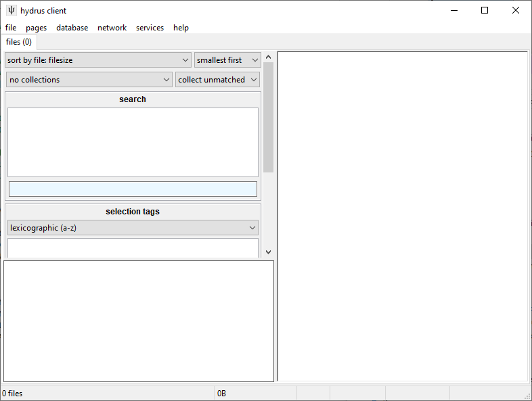This screenshot has width=532, height=401.
Task: Open the lexicographic (a-z) tag sort dropdown
Action: (x=133, y=228)
